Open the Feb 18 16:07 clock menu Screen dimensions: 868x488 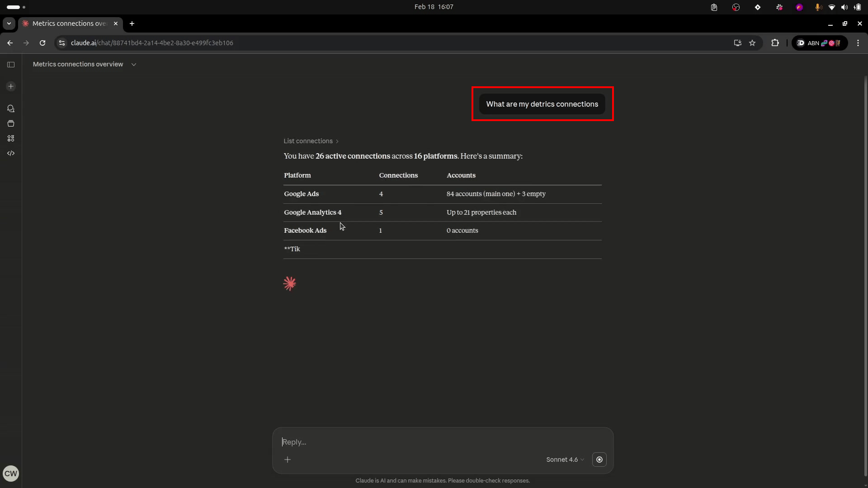click(x=434, y=7)
